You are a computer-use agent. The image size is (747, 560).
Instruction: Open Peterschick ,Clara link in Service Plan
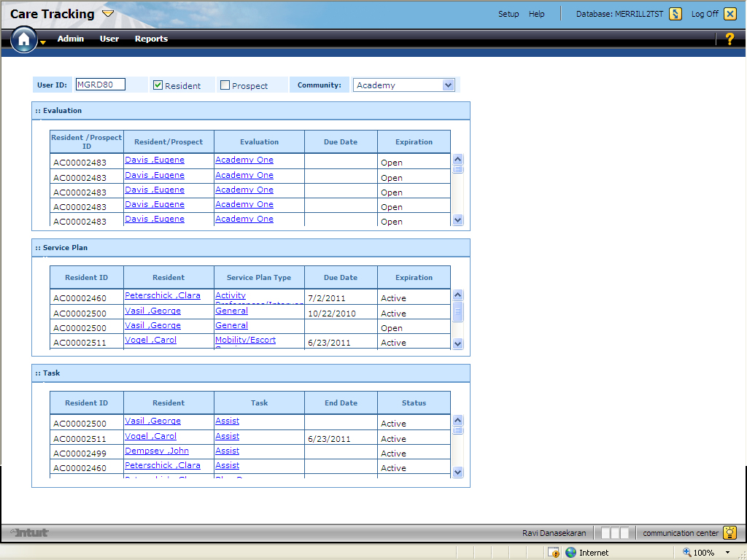[163, 296]
